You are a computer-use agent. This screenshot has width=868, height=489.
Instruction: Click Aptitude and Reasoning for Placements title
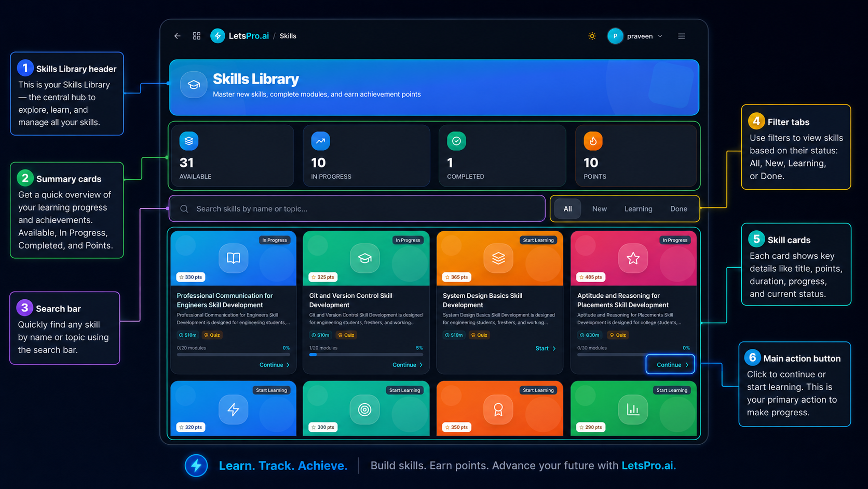tap(623, 300)
